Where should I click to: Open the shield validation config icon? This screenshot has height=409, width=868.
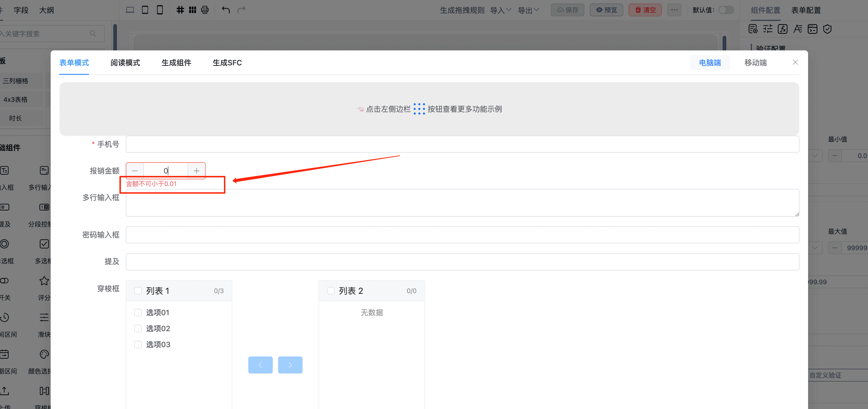pos(827,29)
